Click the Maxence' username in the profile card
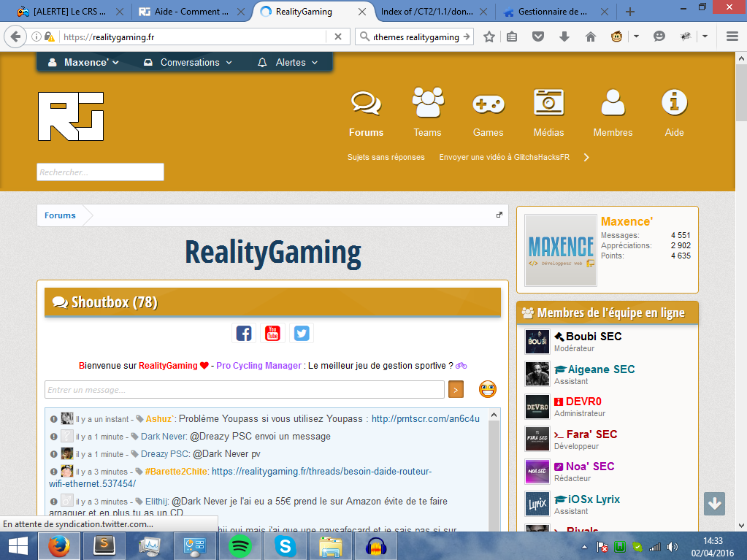The width and height of the screenshot is (747, 560). pyautogui.click(x=627, y=221)
